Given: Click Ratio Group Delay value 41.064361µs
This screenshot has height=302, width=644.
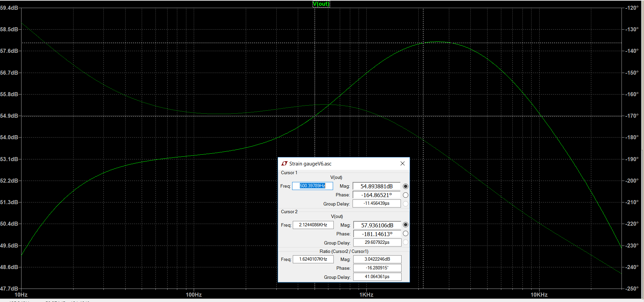Looking at the screenshot, I should click(x=377, y=277).
